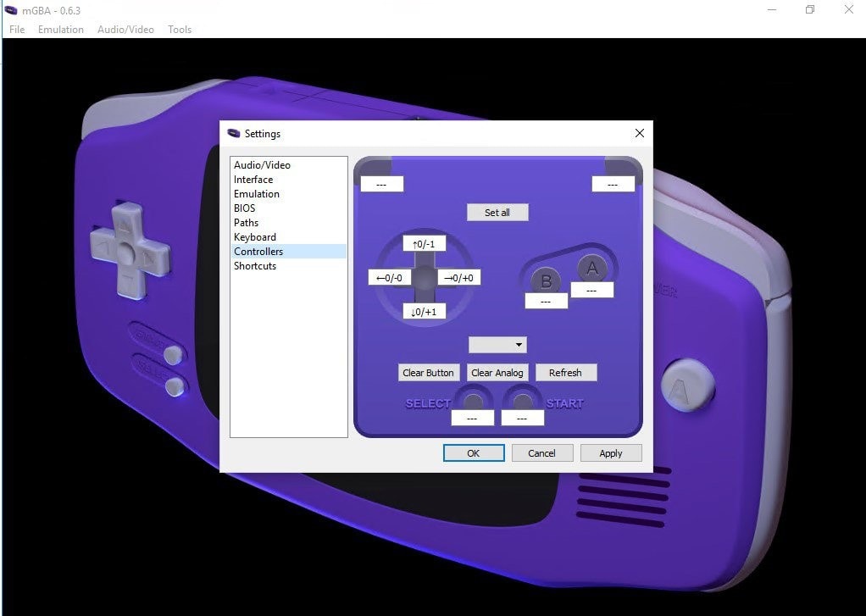Select the D-pad down binding field
This screenshot has height=616, width=866.
pos(424,312)
